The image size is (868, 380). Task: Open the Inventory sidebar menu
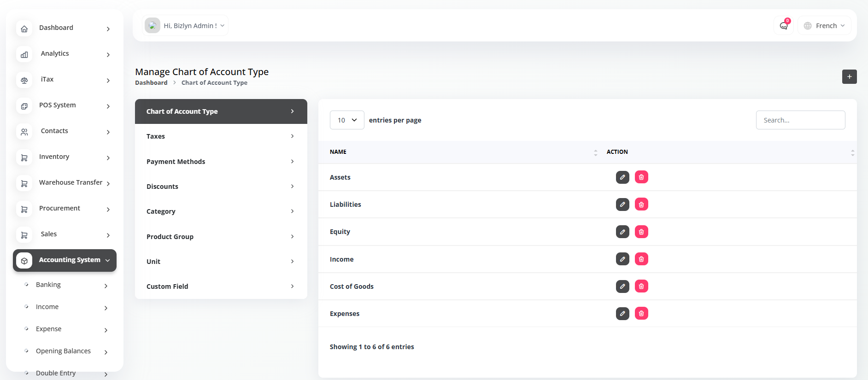[x=65, y=158]
